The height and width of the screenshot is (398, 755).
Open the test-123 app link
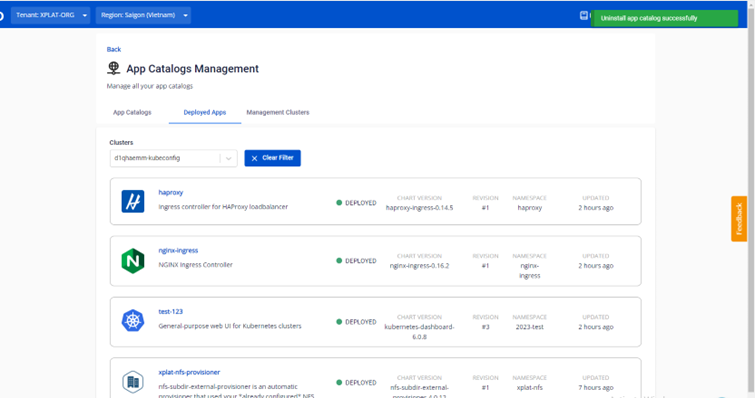pyautogui.click(x=170, y=311)
